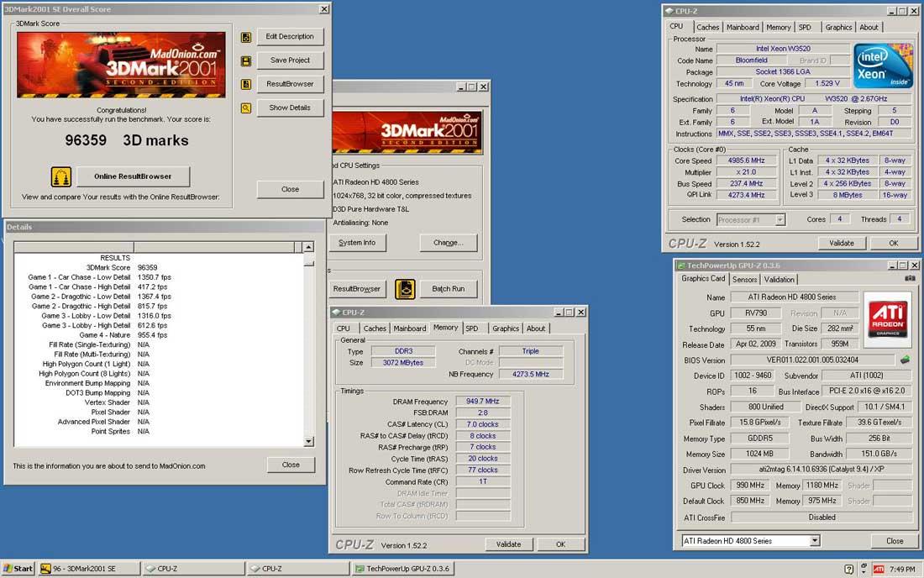Switch to Sensors tab in GPU-Z
924x578 pixels.
tap(745, 280)
